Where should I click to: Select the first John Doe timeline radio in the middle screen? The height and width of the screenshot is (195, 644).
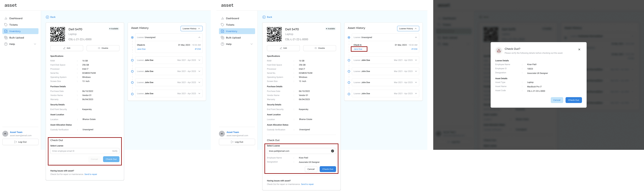tap(349, 60)
